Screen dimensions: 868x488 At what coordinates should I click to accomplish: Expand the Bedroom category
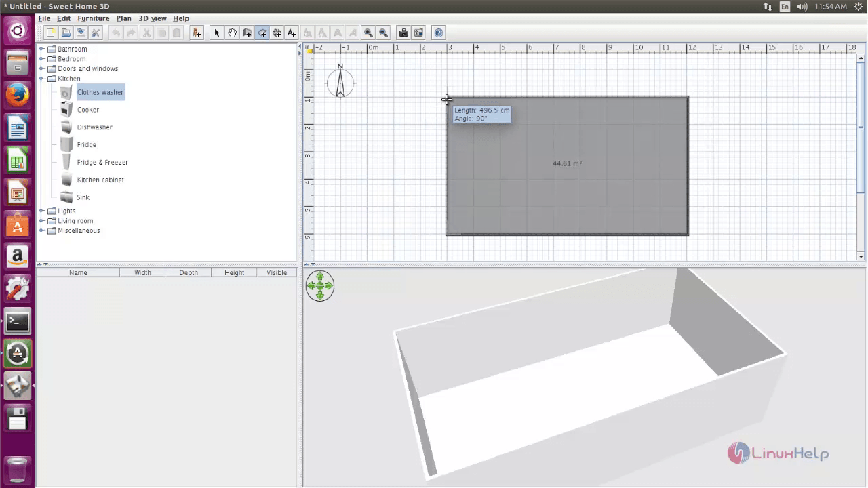point(42,59)
